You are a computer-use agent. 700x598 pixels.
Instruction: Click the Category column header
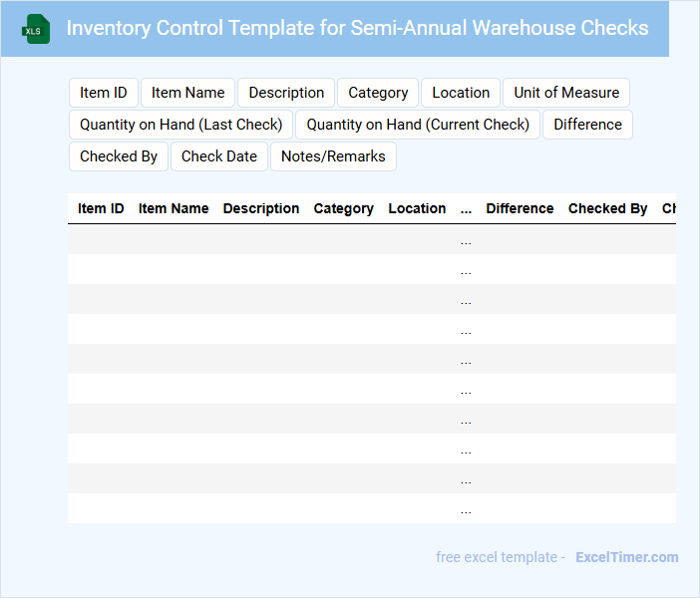click(344, 208)
